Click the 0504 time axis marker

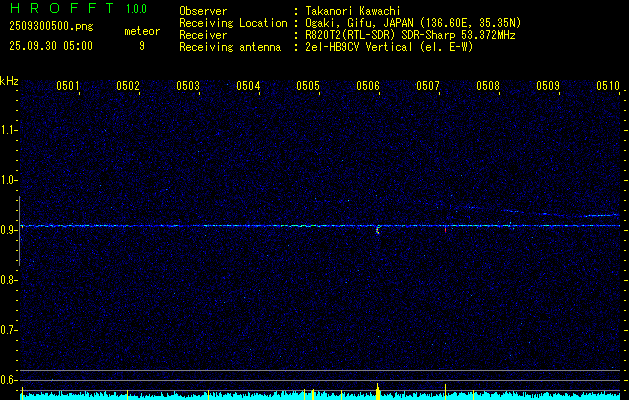click(248, 86)
